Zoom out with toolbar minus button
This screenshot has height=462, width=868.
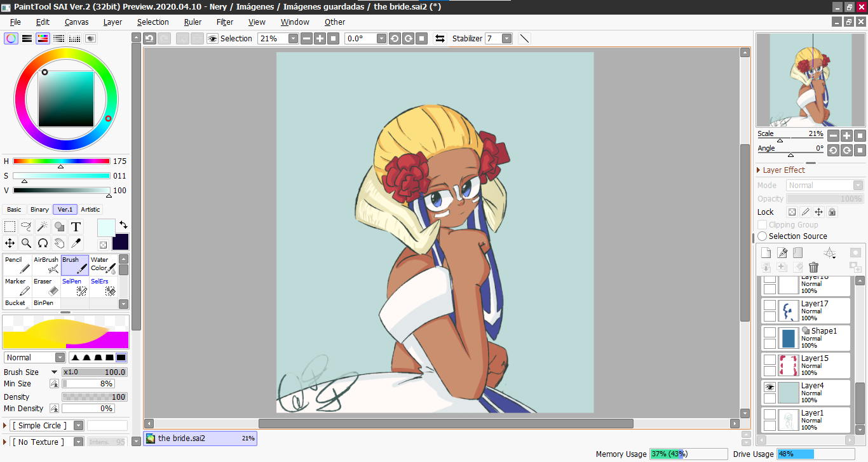tap(306, 38)
